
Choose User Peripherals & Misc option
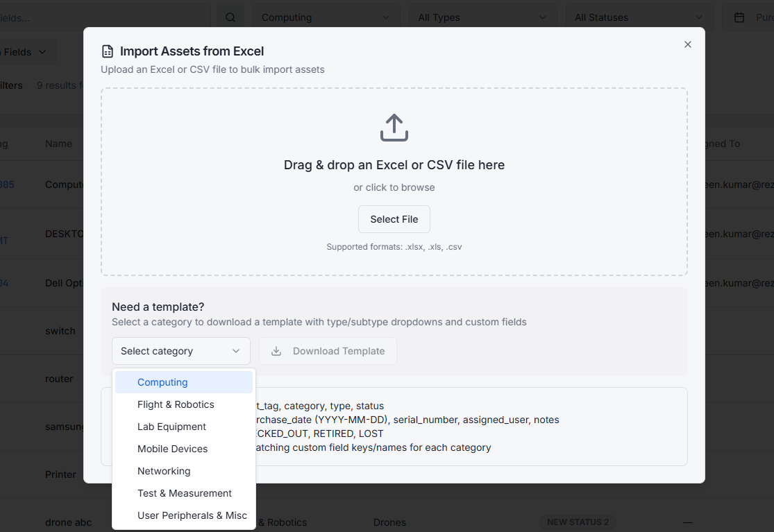tap(184, 515)
